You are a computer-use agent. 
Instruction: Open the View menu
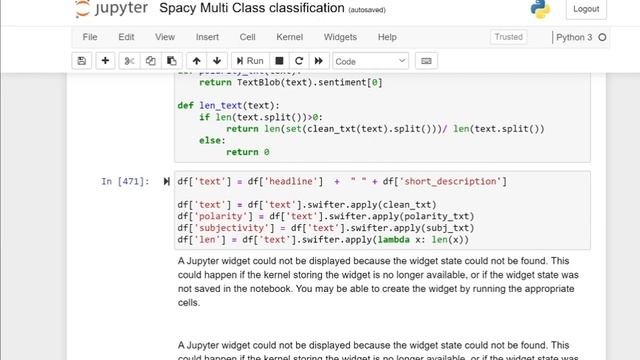(165, 37)
